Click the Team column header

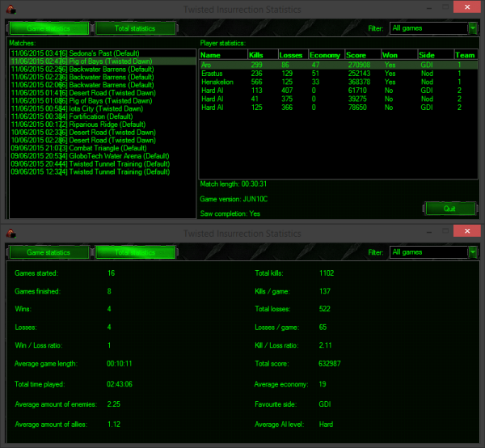tap(466, 55)
